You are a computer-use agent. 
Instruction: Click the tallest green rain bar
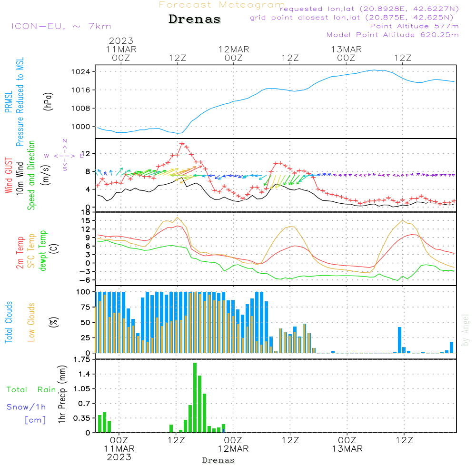click(x=195, y=397)
